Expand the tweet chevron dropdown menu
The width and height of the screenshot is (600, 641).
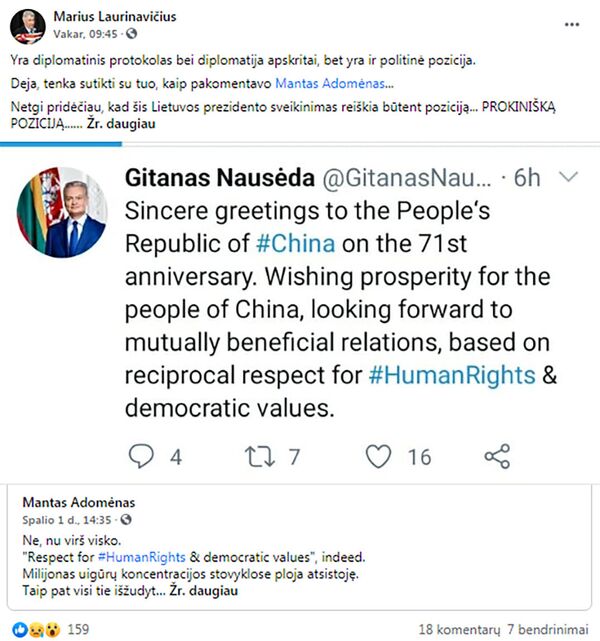pyautogui.click(x=568, y=177)
